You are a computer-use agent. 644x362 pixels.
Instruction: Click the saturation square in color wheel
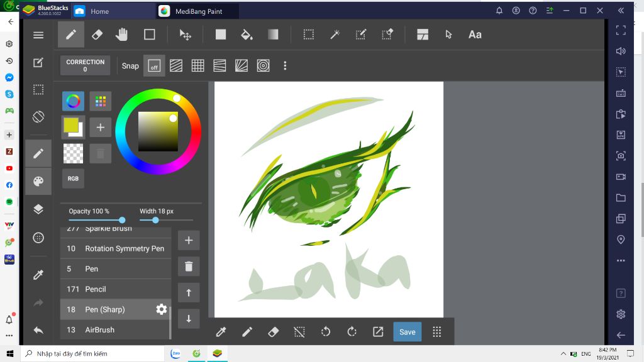(158, 132)
